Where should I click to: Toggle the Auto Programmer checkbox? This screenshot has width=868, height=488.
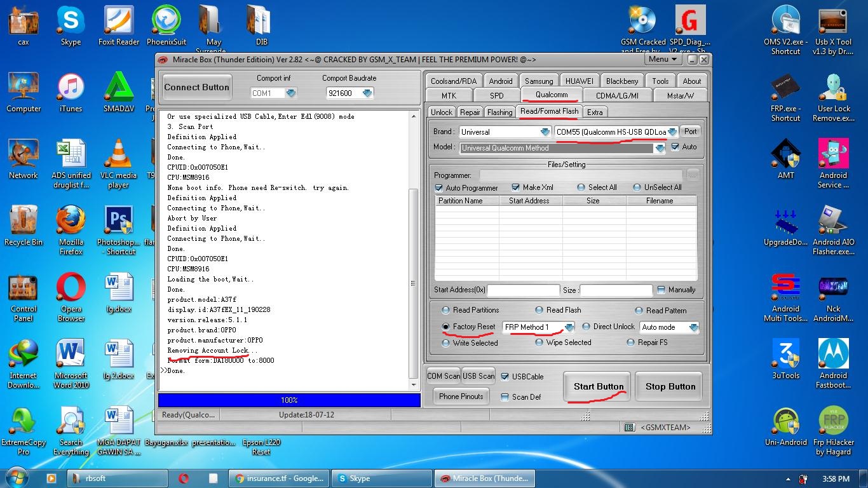(x=439, y=188)
